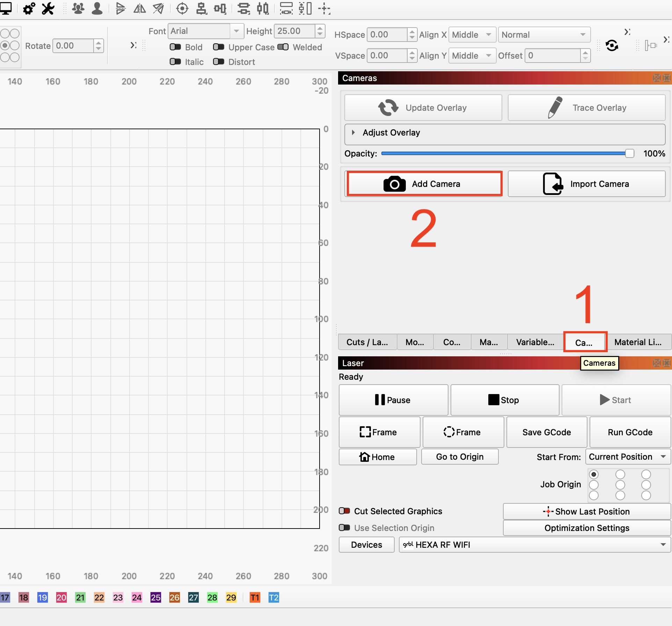Click the Home button
This screenshot has width=672, height=626.
click(x=378, y=457)
